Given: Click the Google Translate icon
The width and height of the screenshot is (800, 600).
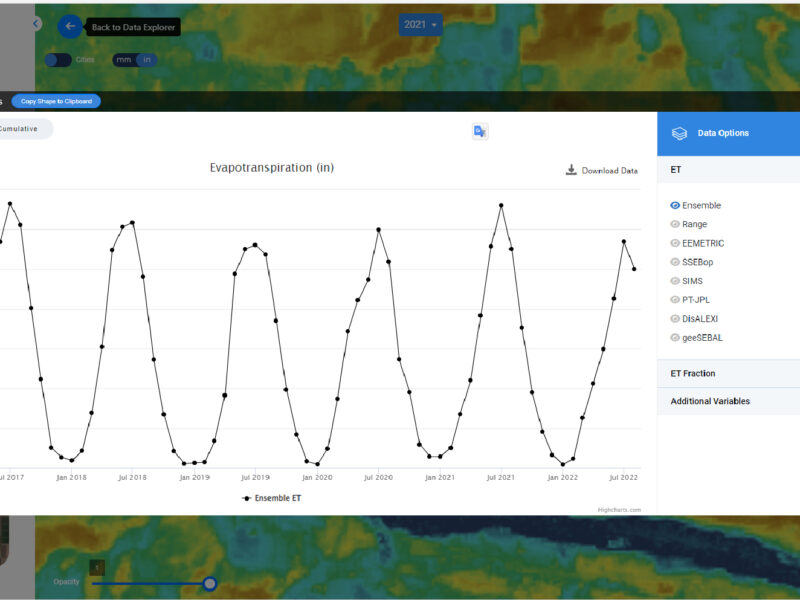Looking at the screenshot, I should point(480,131).
